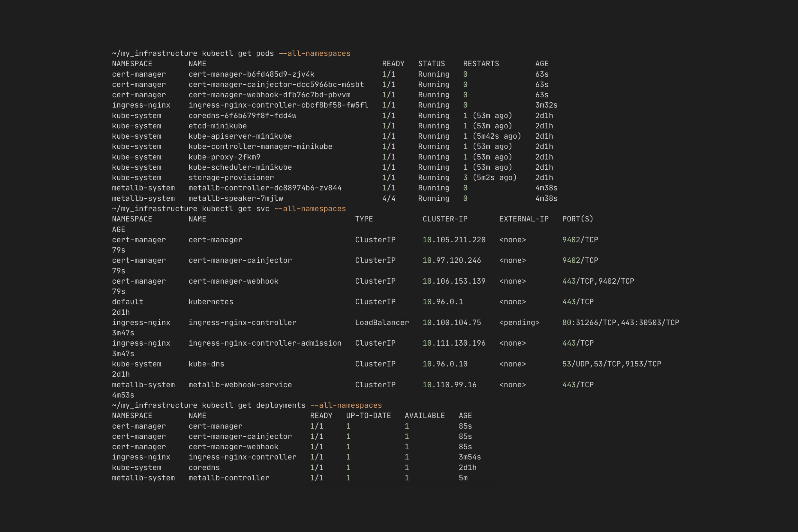The image size is (798, 532).
Task: Click the metallb-webhook-service entry
Action: (x=240, y=384)
